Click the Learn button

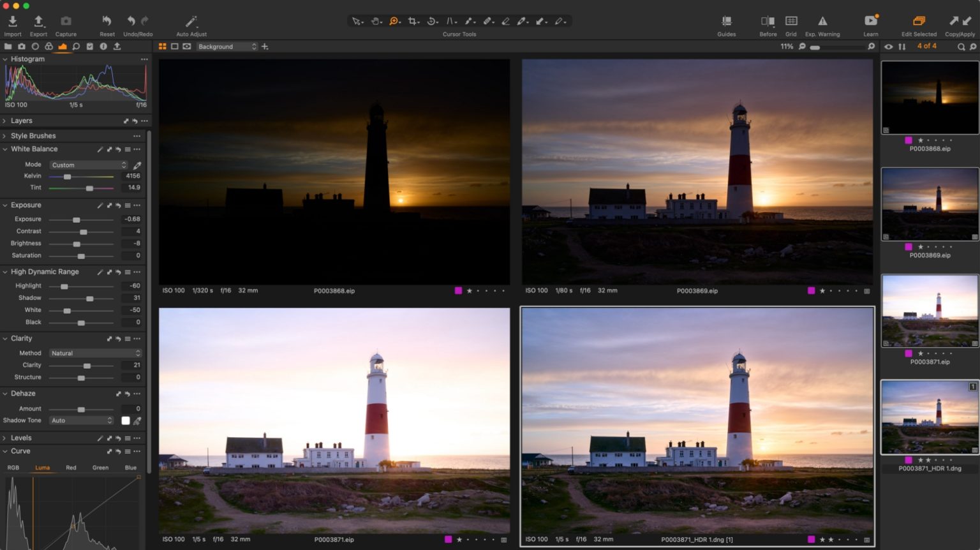click(x=870, y=21)
